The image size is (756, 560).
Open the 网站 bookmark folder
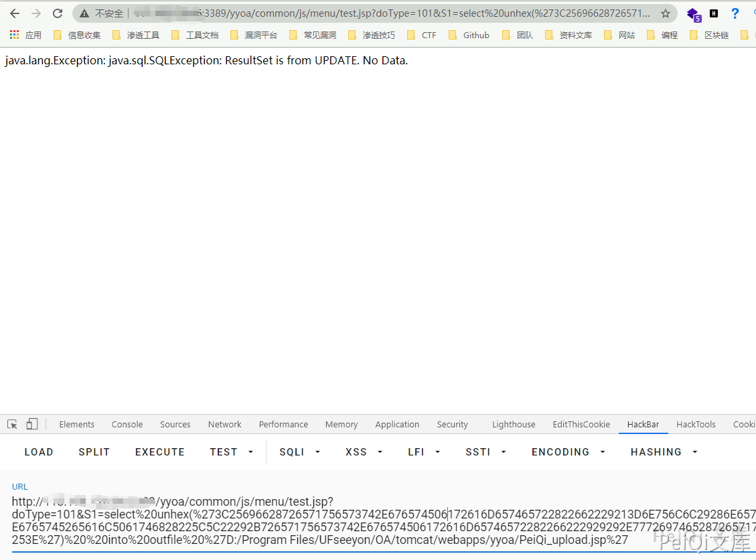620,35
